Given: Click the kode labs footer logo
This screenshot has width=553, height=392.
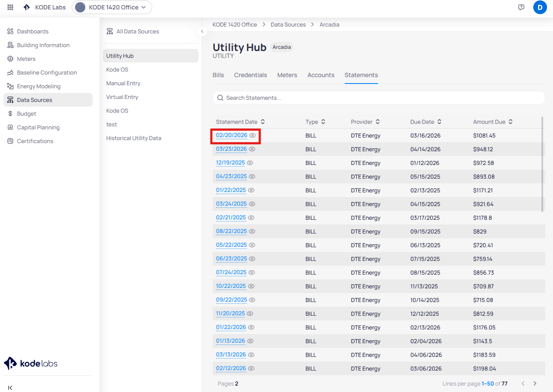Looking at the screenshot, I should coord(30,363).
